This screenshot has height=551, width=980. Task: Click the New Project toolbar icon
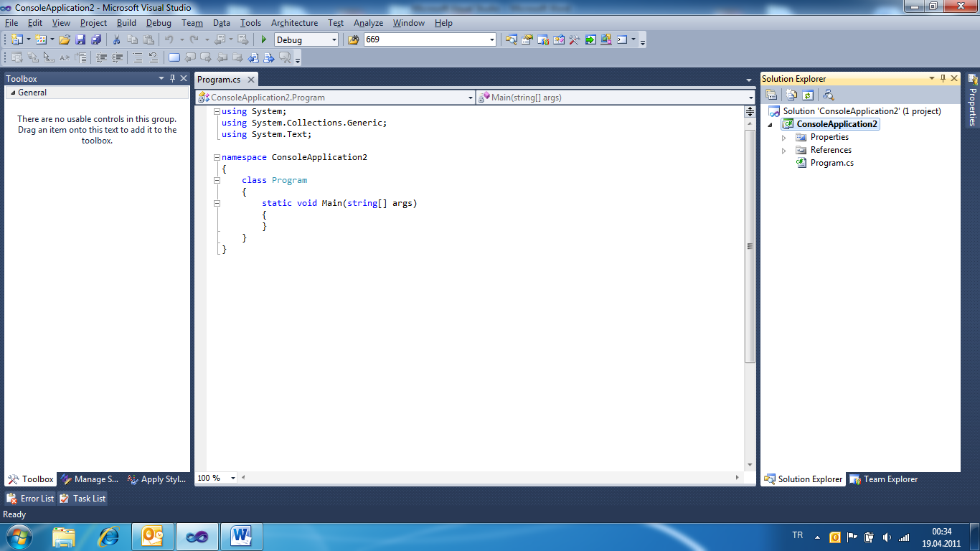(17, 40)
